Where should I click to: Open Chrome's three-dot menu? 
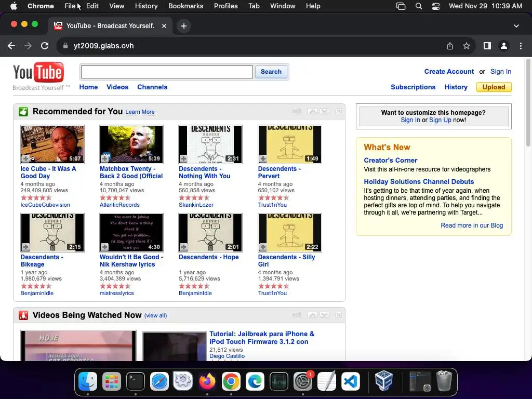tap(521, 46)
